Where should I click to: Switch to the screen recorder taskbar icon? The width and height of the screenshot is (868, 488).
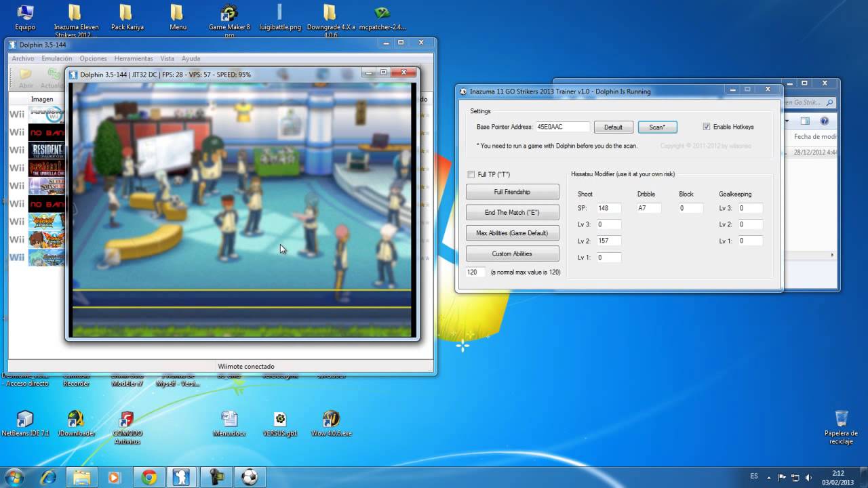point(216,477)
